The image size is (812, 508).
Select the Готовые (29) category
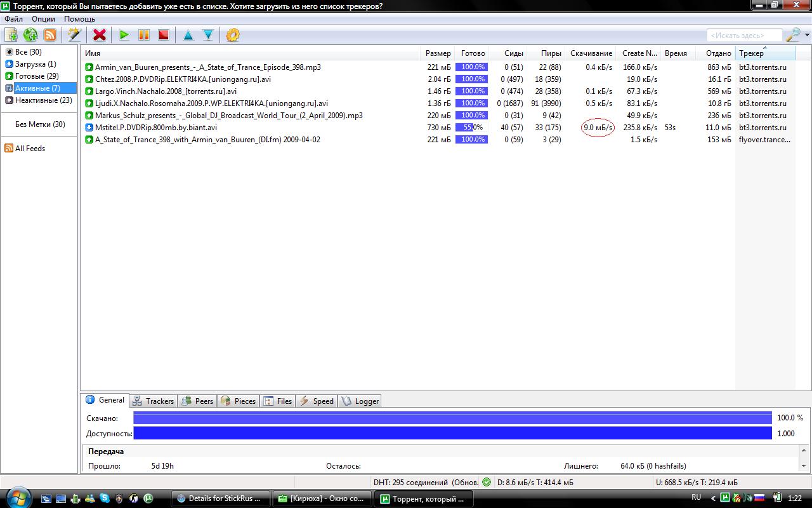[x=37, y=76]
